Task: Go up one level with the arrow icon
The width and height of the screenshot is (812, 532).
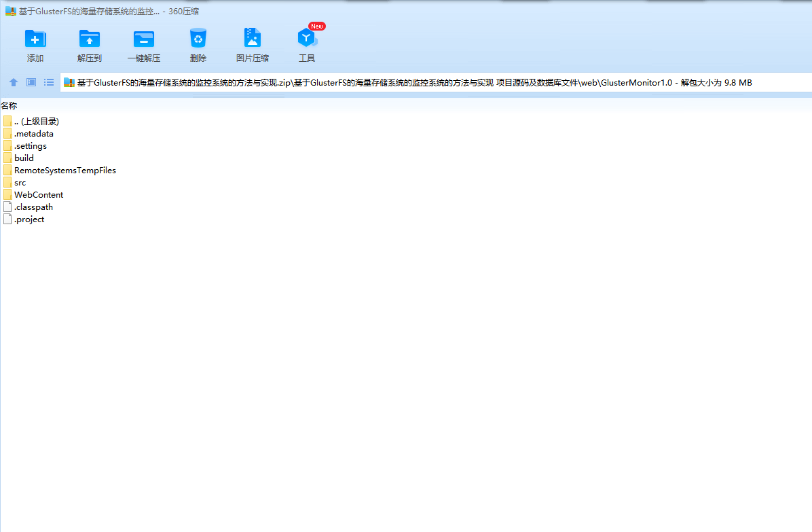Action: [14, 82]
